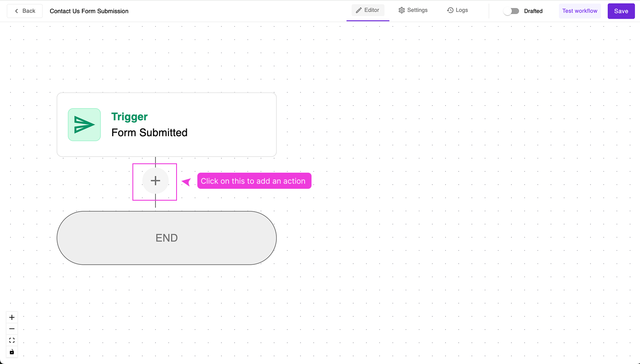Toggle the Drafted switch on

click(x=511, y=11)
